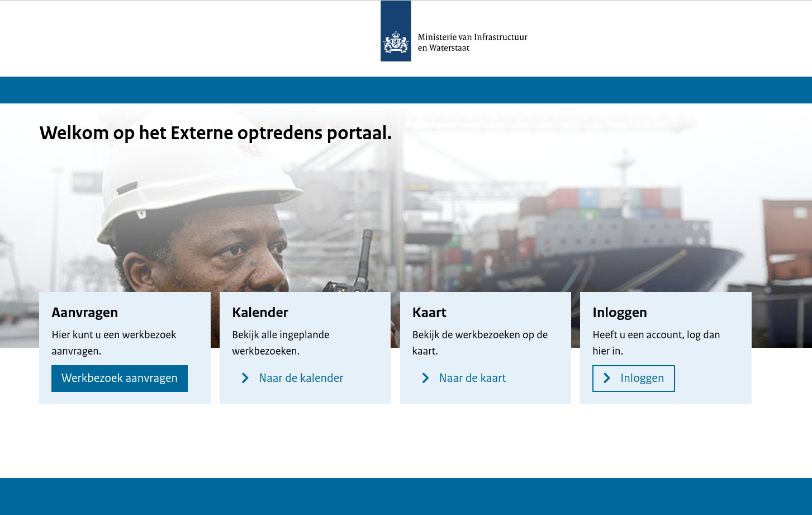Click the Aanvragen card heading
812x515 pixels.
85,313
